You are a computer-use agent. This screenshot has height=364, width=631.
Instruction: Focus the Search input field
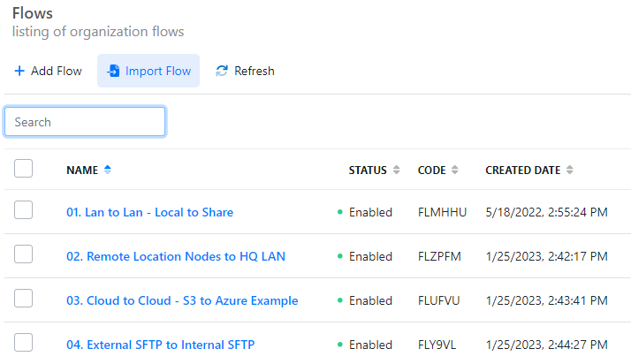point(85,122)
